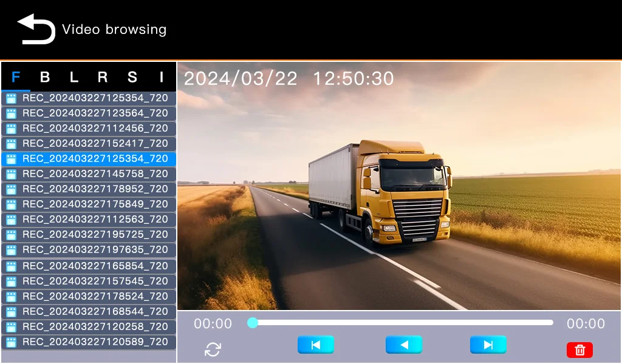Image resolution: width=622 pixels, height=364 pixels.
Task: Delete video with the red trash icon
Action: pyautogui.click(x=579, y=349)
